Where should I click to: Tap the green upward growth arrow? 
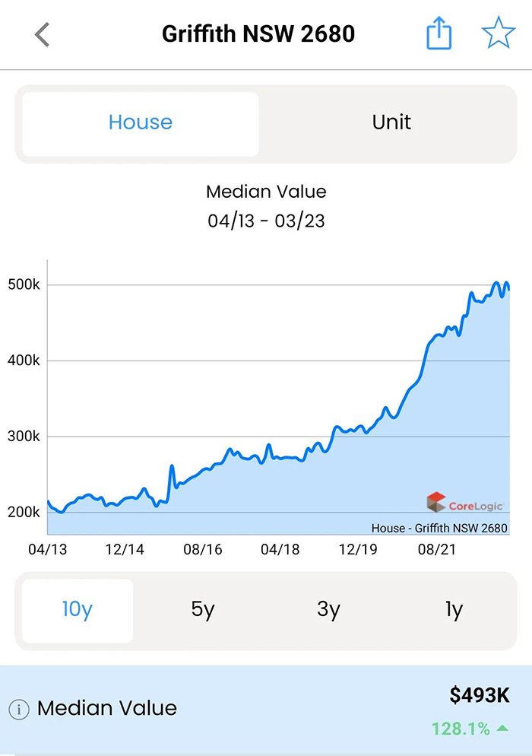502,728
